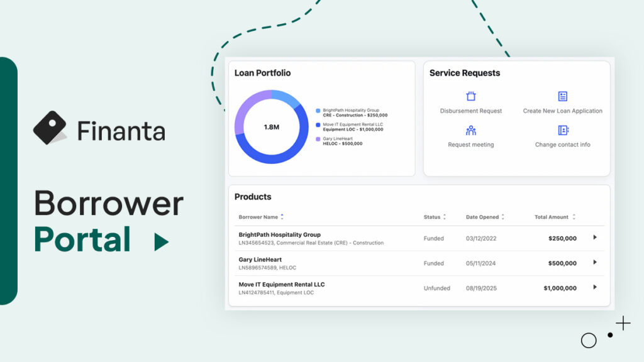Expand the Gary LineHeart row arrow
This screenshot has height=362, width=644.
[x=595, y=262]
